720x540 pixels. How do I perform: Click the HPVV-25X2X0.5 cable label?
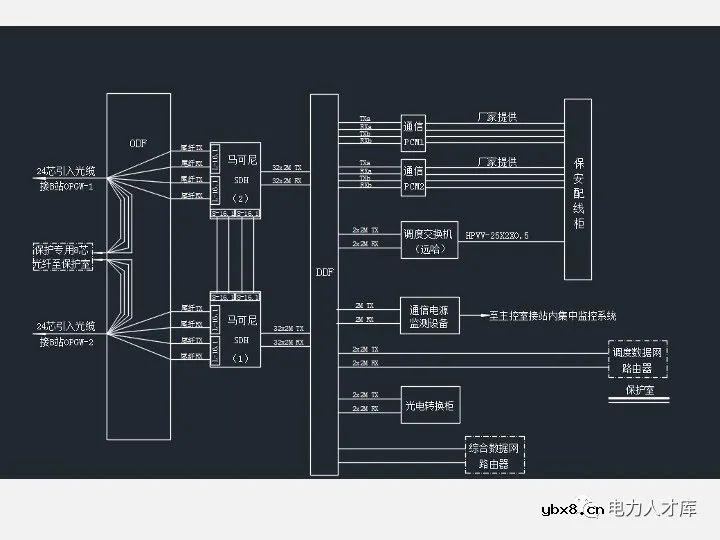(x=497, y=235)
